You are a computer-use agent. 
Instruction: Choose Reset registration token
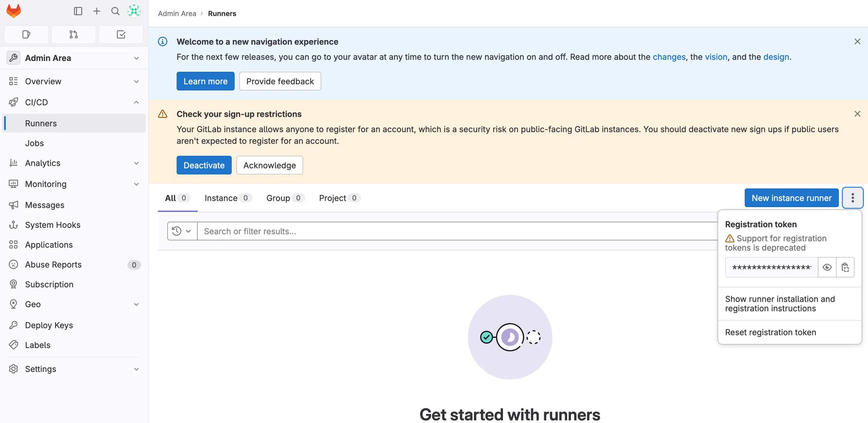tap(790, 332)
